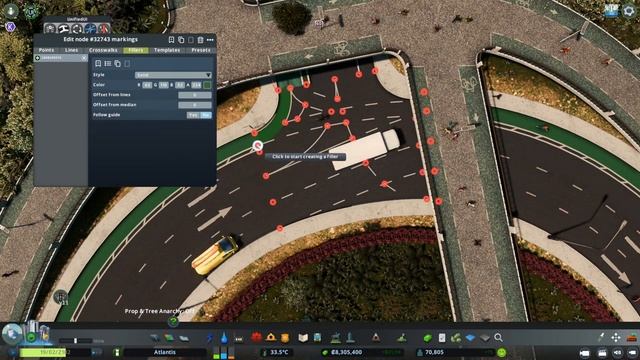Click the Edit node #32743 markings title
This screenshot has width=640, height=360.
coord(100,40)
